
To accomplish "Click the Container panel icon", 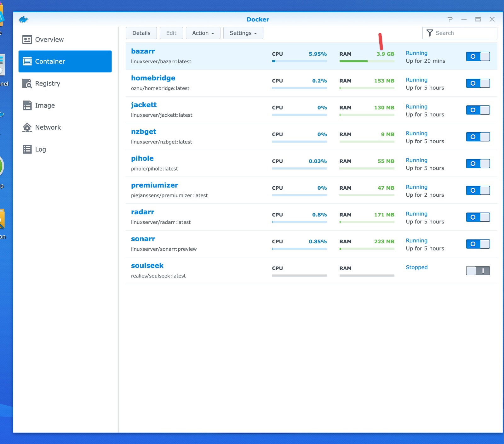I will point(27,61).
